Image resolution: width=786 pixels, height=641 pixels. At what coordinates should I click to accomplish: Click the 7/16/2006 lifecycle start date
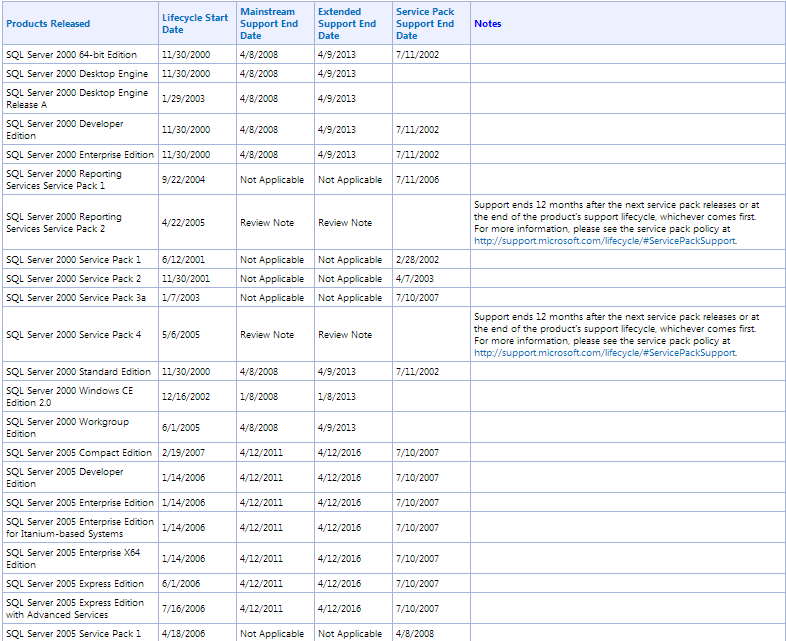tap(183, 609)
